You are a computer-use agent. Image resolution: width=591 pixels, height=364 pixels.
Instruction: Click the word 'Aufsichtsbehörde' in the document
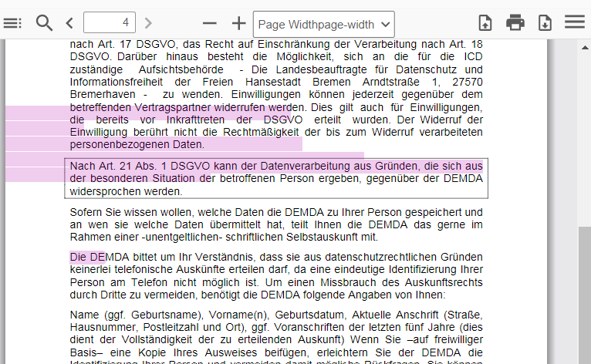(181, 69)
